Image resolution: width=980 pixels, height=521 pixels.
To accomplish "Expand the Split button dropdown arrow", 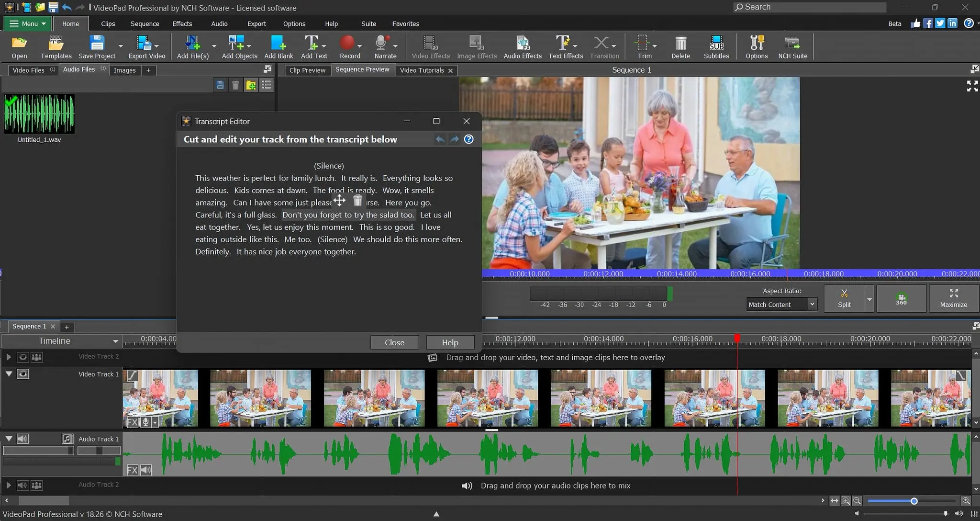I will [869, 299].
